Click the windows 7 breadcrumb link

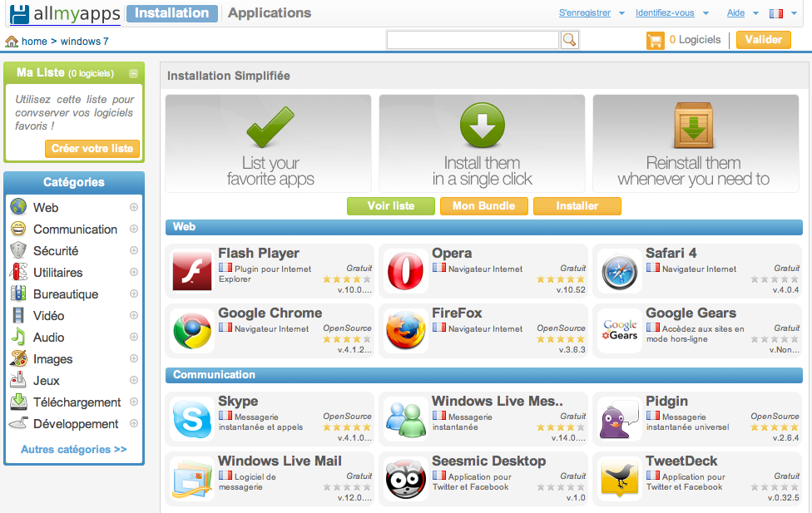84,42
